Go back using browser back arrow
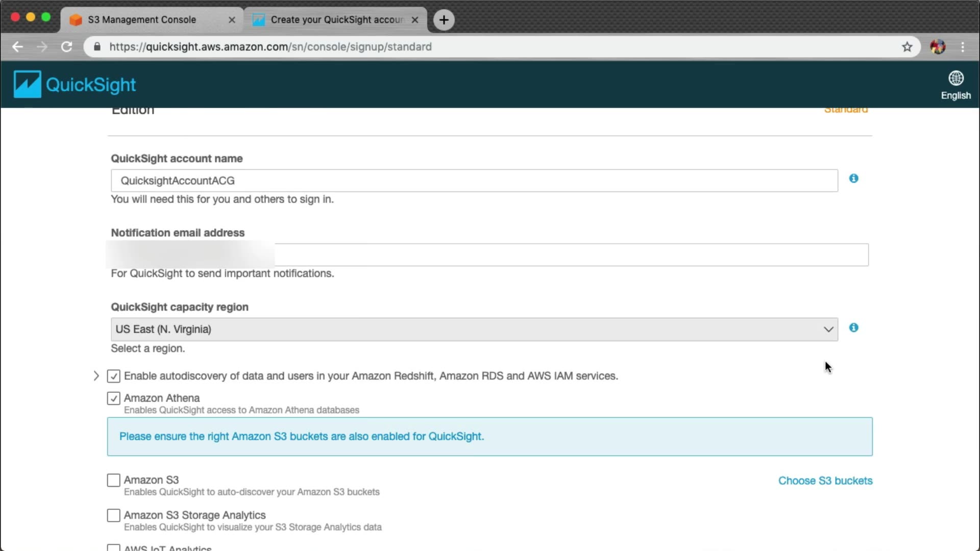The image size is (980, 551). click(18, 47)
